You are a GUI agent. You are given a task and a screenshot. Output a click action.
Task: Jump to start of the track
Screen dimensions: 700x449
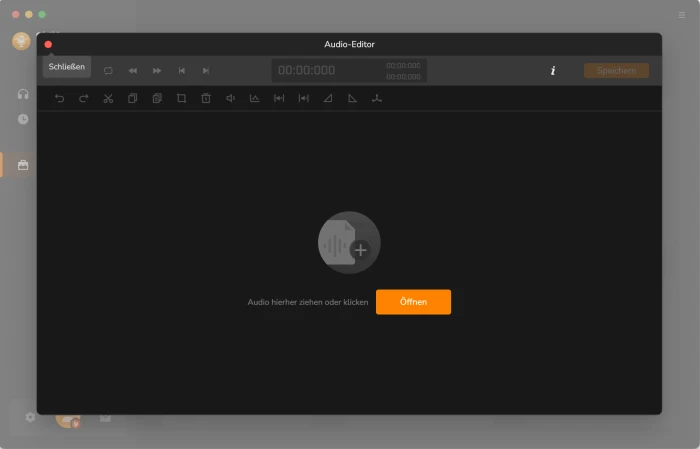(181, 71)
